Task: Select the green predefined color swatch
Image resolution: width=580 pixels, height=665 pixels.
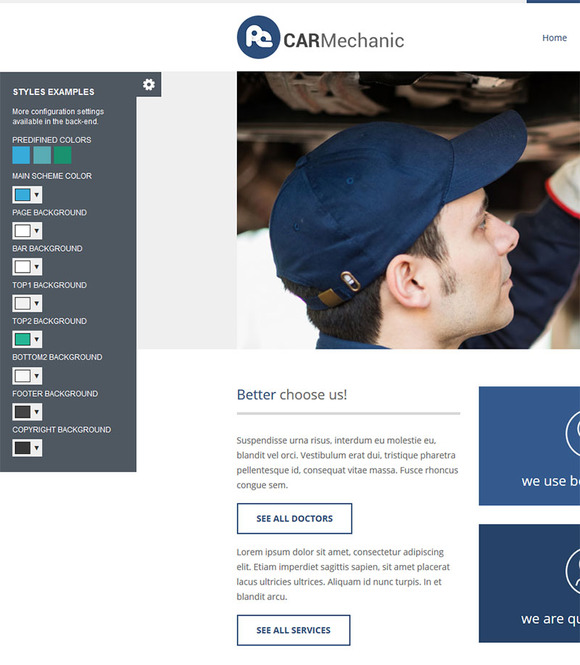Action: [63, 155]
